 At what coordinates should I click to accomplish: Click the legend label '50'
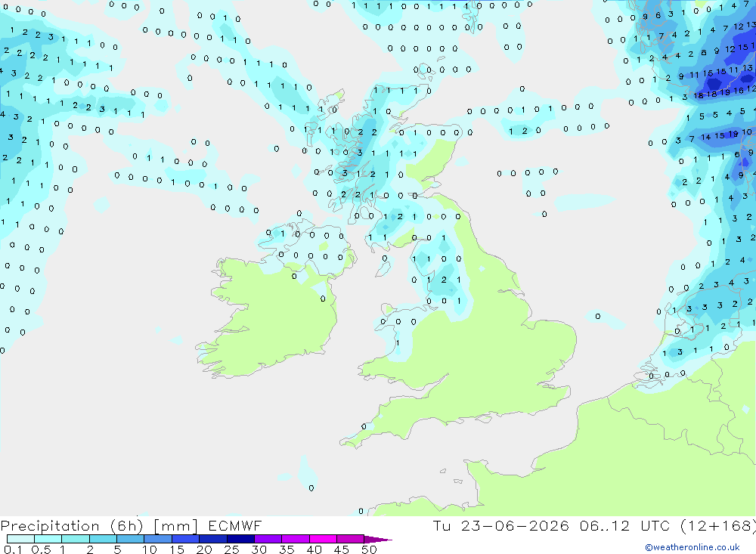369,549
